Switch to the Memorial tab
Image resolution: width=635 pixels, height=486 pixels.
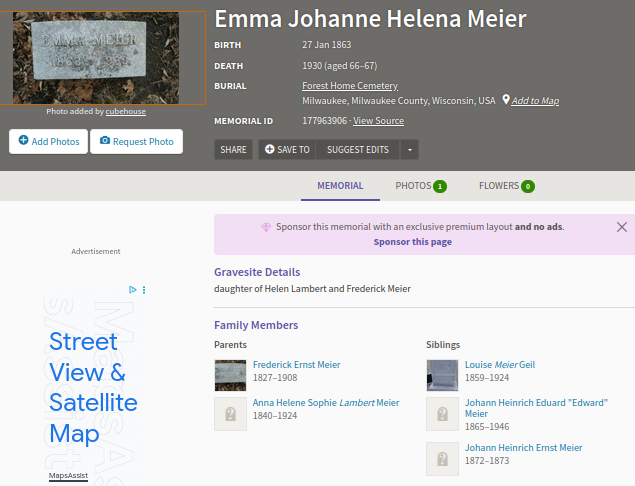(340, 186)
